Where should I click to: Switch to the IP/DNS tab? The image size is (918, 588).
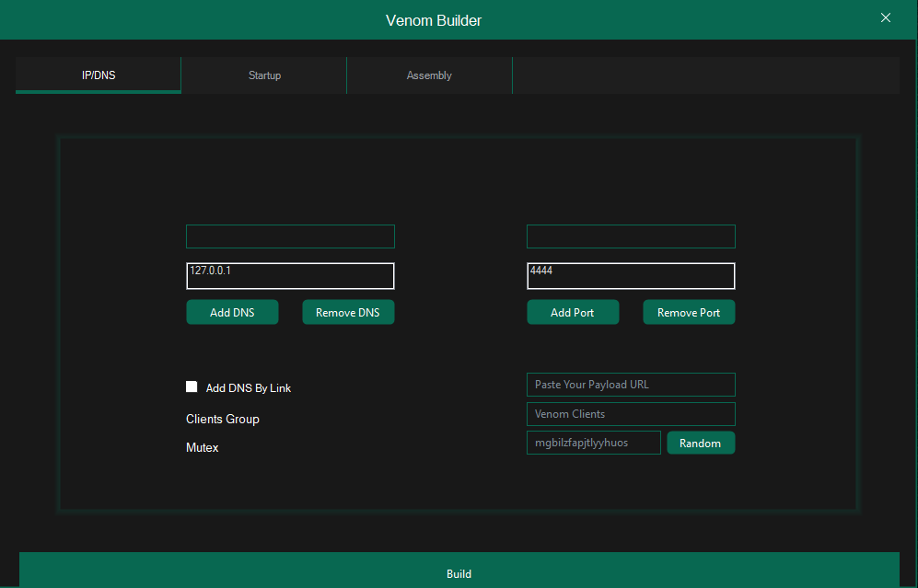pyautogui.click(x=99, y=75)
